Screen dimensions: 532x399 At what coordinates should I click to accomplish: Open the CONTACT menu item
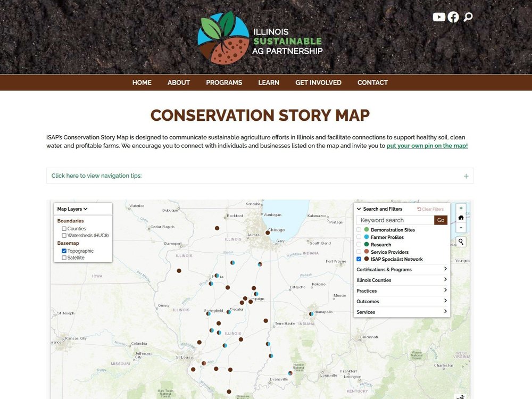372,82
